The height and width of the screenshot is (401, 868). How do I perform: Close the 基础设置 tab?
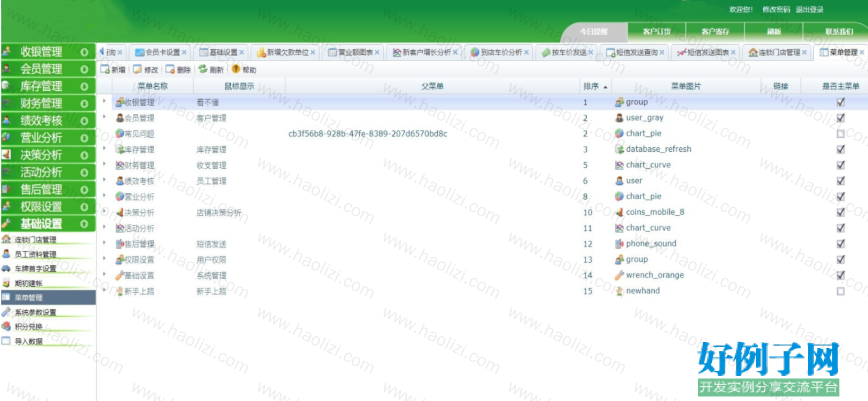(x=242, y=52)
